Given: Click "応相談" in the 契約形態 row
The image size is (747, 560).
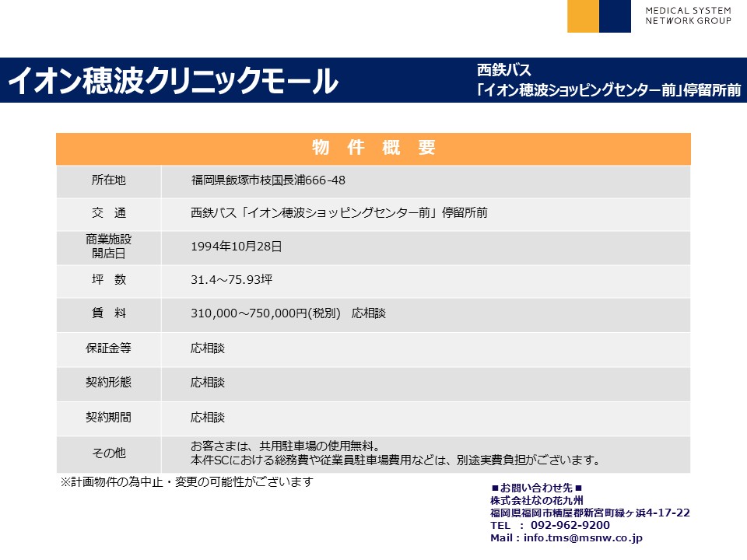Looking at the screenshot, I should pos(208,383).
